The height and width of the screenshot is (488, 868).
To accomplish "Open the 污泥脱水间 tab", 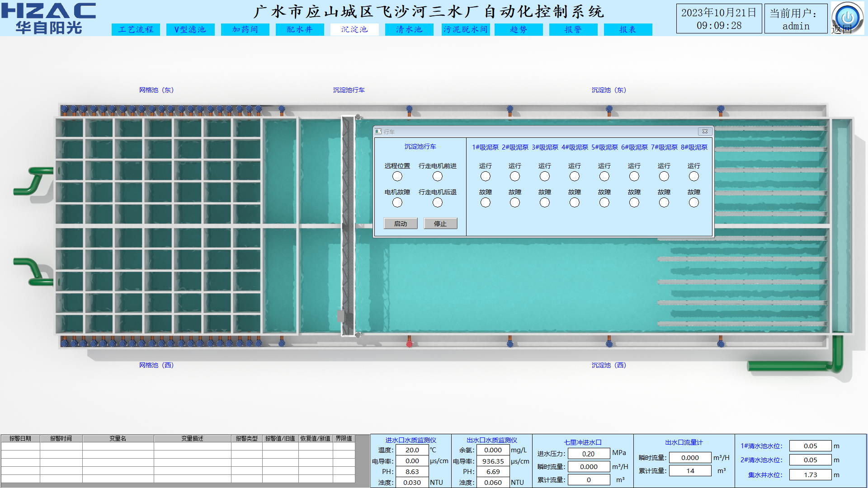I will 466,29.
